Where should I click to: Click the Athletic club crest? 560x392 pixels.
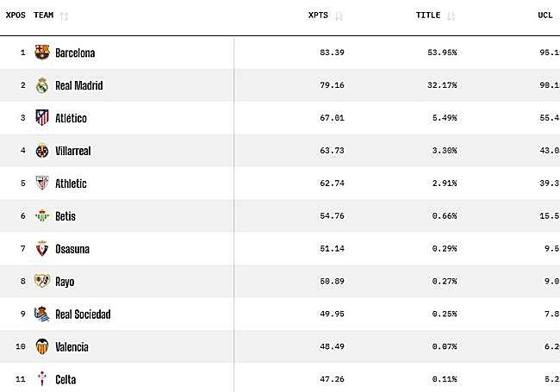[42, 184]
